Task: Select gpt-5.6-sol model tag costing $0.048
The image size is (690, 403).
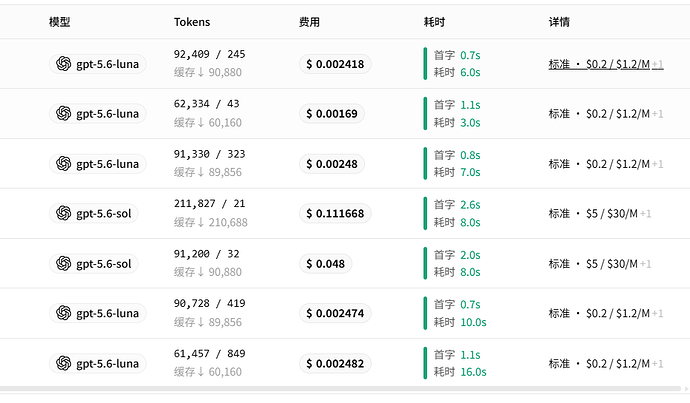Action: coord(94,264)
